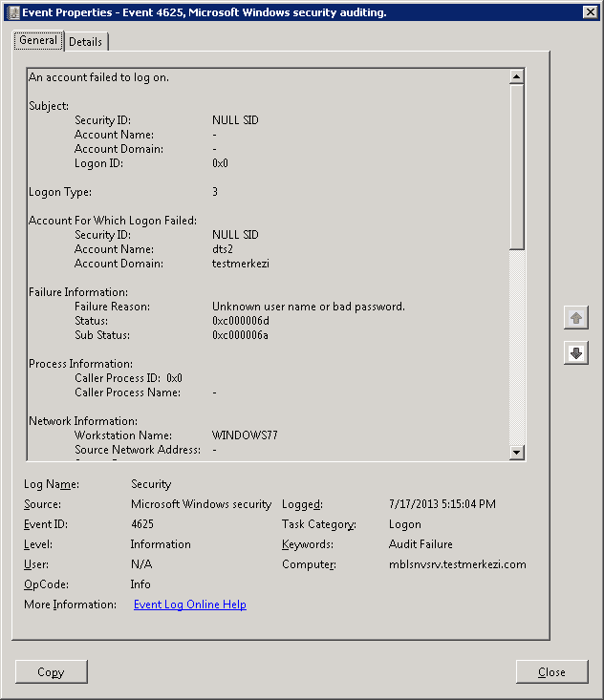Select the Status value '0xc000006d'
Viewport: 604px width, 700px height.
(240, 321)
